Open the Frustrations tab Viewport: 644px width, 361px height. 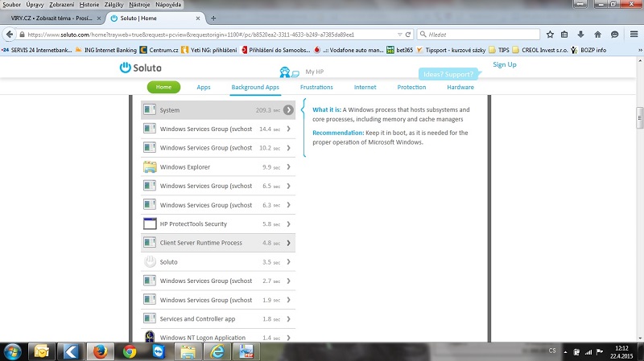coord(316,87)
